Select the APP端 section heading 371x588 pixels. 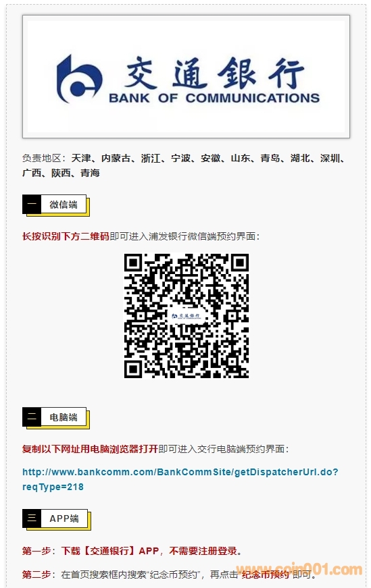[x=64, y=518]
